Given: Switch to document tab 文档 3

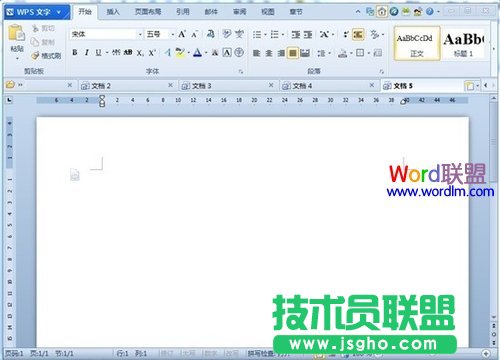Looking at the screenshot, I should click(228, 86).
